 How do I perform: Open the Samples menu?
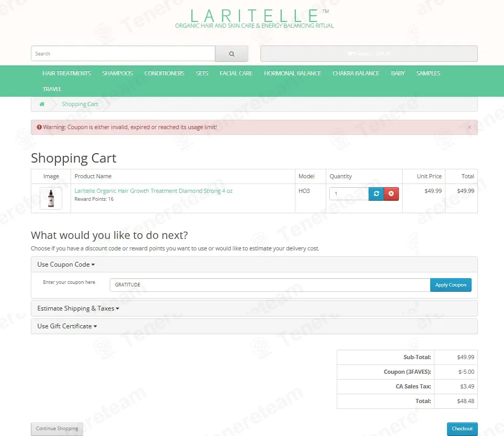pos(428,73)
